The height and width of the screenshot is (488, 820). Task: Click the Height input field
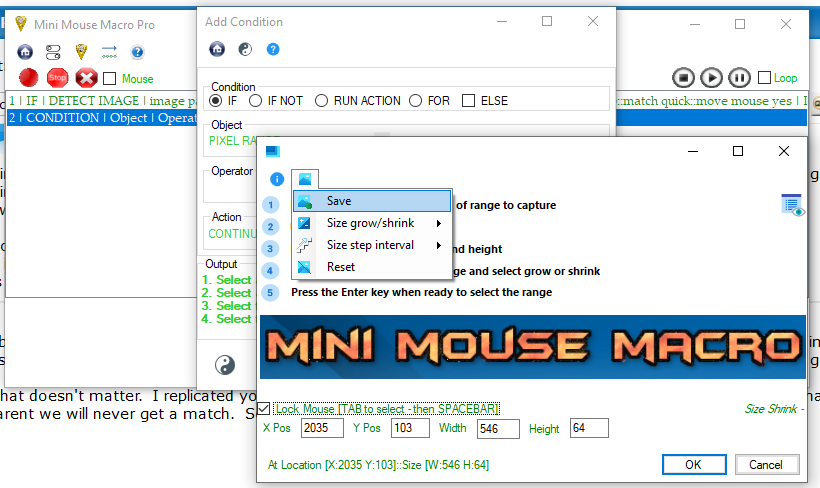[x=589, y=428]
